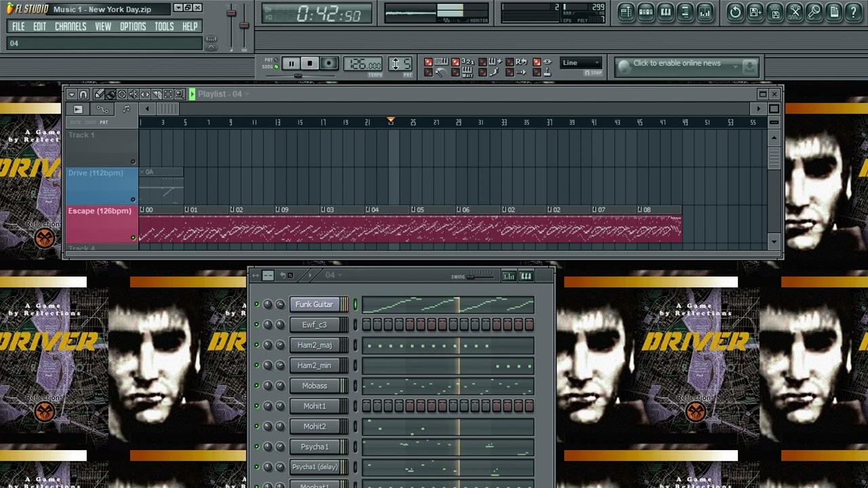The width and height of the screenshot is (868, 488).
Task: Mute the Funk Guitar channel green LED
Action: click(256, 304)
